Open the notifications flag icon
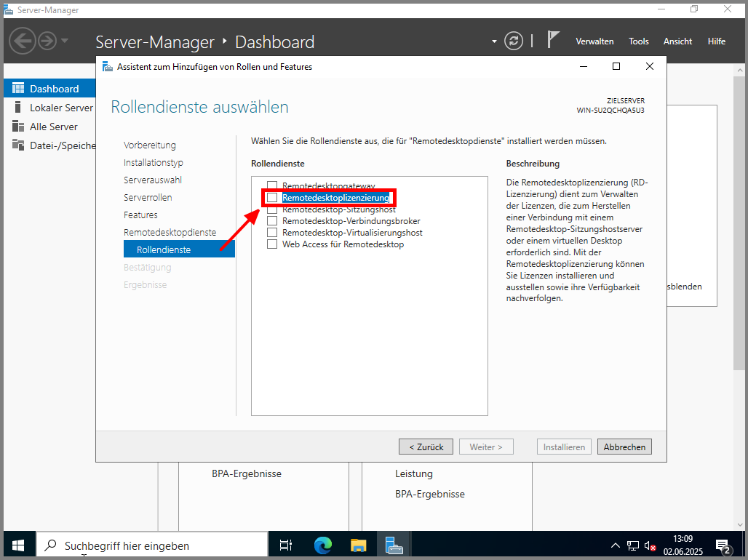 tap(553, 40)
